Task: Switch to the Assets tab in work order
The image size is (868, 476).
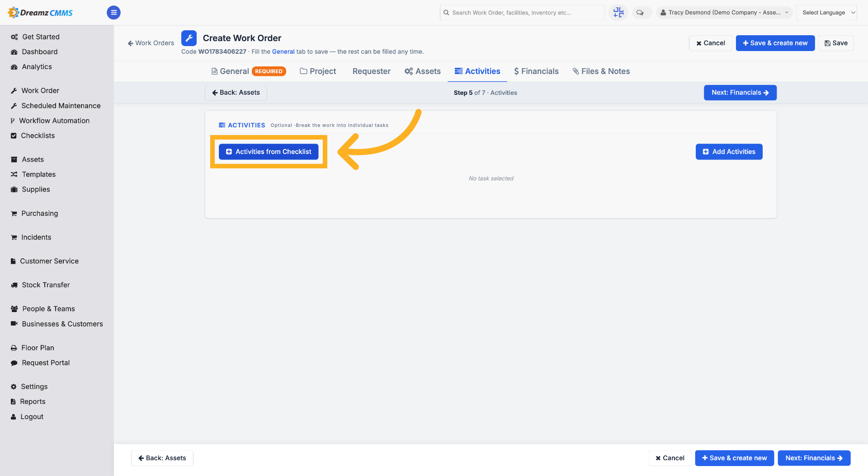Action: point(423,71)
